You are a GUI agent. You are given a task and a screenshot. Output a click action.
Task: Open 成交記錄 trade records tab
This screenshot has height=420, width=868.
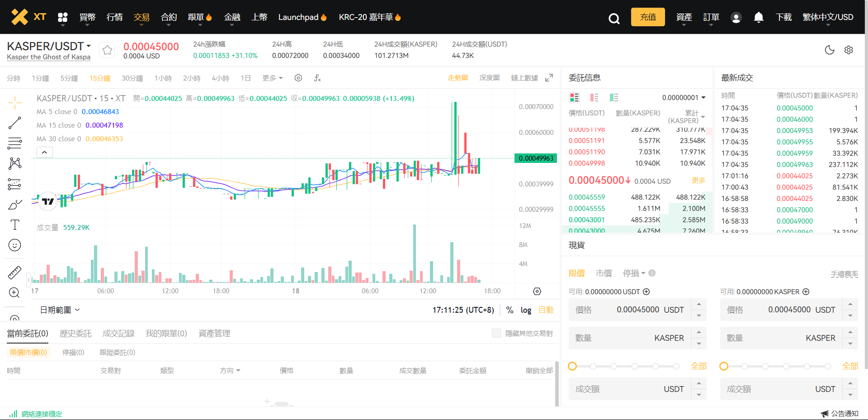point(118,333)
